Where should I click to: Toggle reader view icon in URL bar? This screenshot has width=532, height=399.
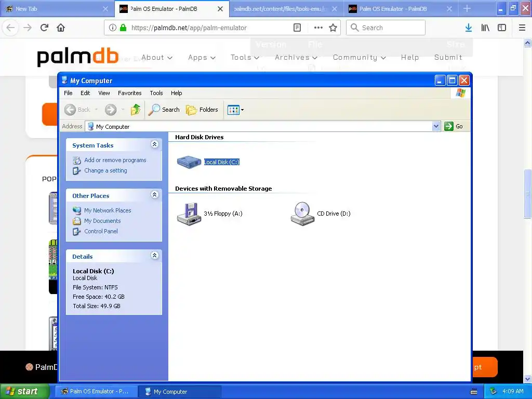pos(297,28)
